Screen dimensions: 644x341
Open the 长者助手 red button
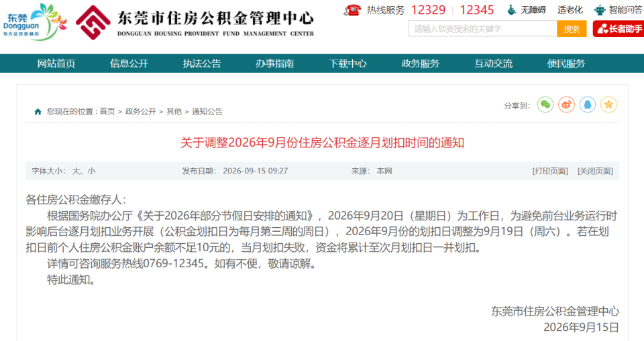619,29
